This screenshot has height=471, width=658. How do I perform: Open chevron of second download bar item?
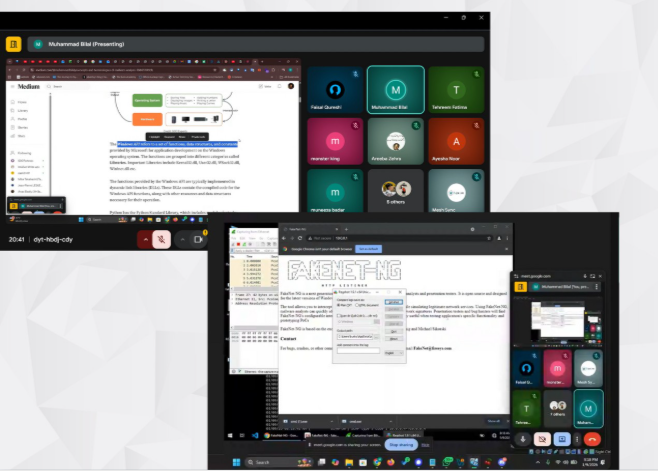(x=390, y=421)
